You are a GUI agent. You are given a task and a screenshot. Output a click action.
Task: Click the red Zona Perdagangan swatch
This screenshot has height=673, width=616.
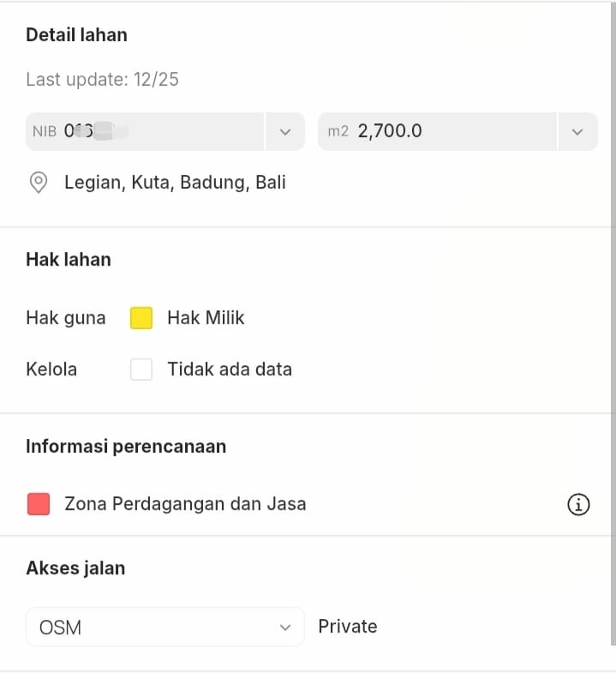coord(39,504)
